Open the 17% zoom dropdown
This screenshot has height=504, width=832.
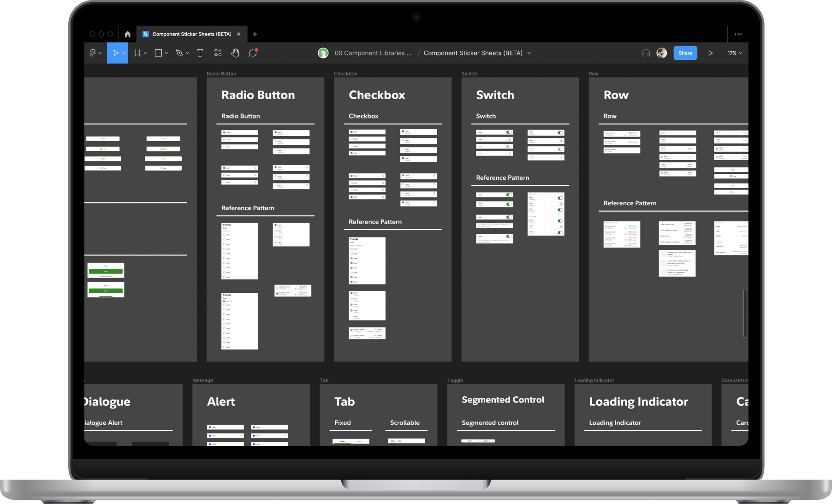(735, 53)
